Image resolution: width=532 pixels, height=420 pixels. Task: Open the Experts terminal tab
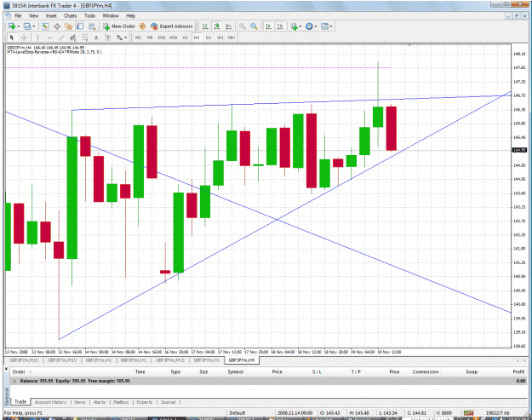pyautogui.click(x=145, y=402)
